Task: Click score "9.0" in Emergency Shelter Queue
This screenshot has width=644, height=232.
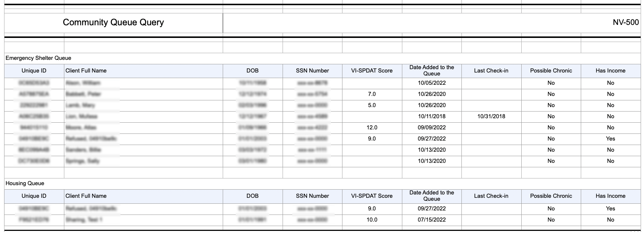Action: click(x=372, y=139)
